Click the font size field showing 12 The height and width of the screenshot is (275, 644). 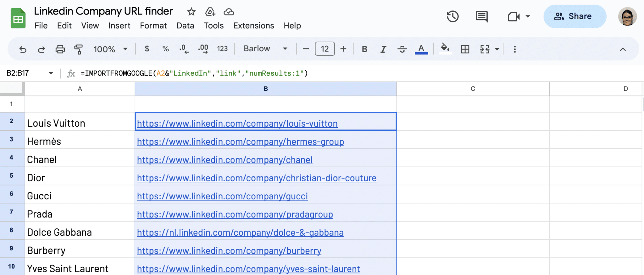click(x=325, y=49)
